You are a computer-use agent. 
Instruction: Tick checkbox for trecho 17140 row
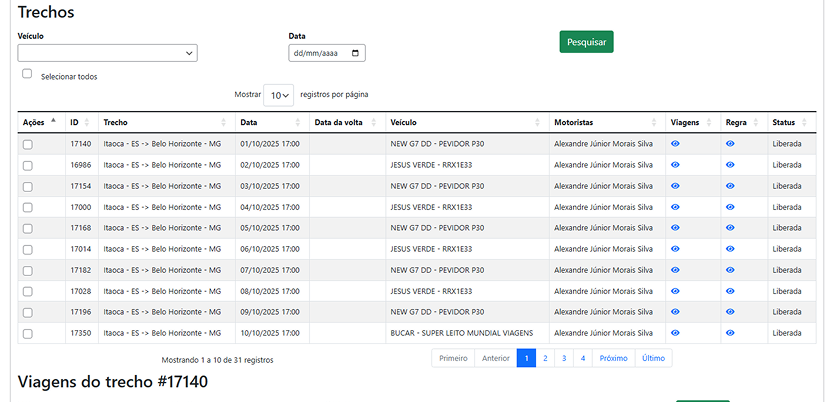click(x=27, y=145)
